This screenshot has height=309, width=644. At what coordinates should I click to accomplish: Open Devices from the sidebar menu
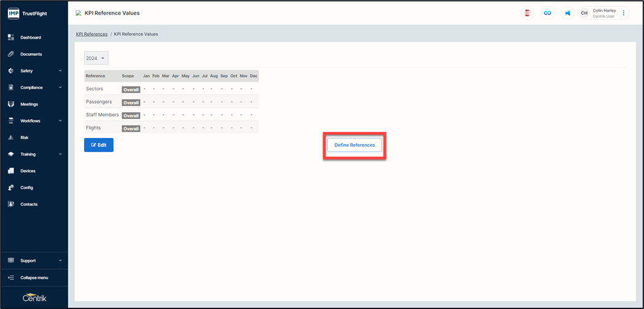28,170
